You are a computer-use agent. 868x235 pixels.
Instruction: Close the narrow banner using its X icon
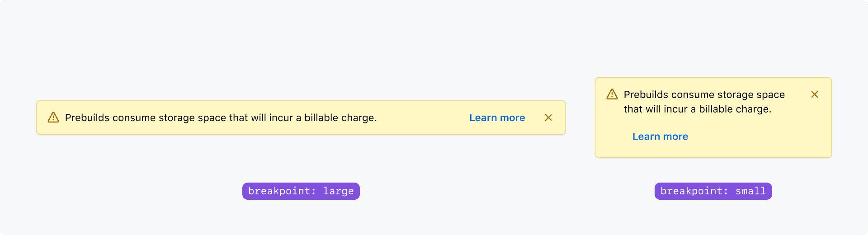(x=815, y=94)
